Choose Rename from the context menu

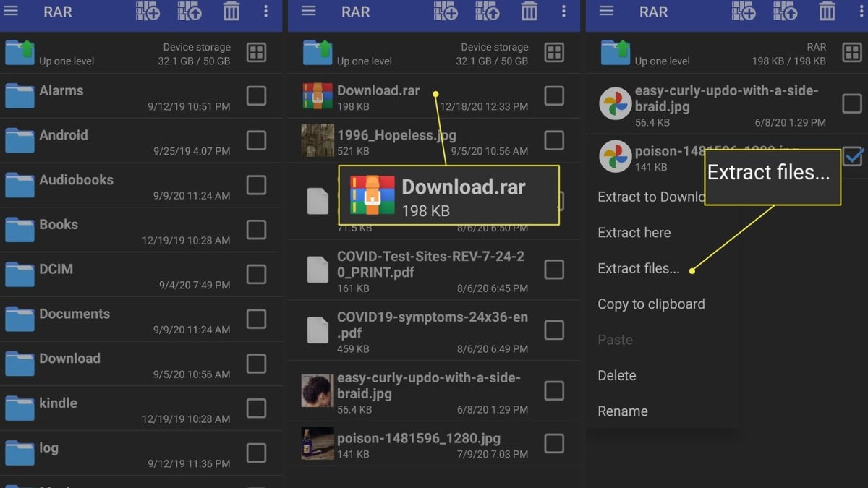click(623, 411)
